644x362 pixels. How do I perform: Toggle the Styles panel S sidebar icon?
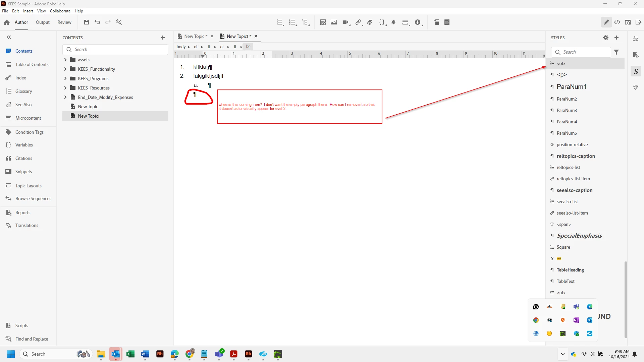[636, 71]
